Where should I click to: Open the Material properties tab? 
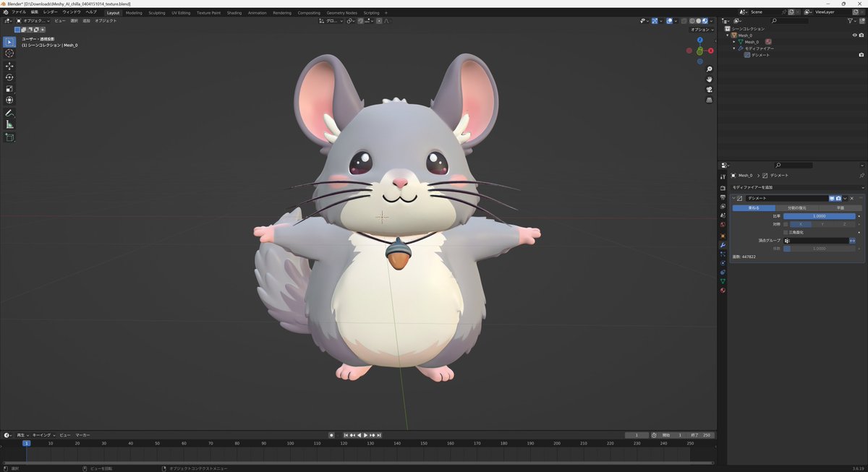click(723, 291)
